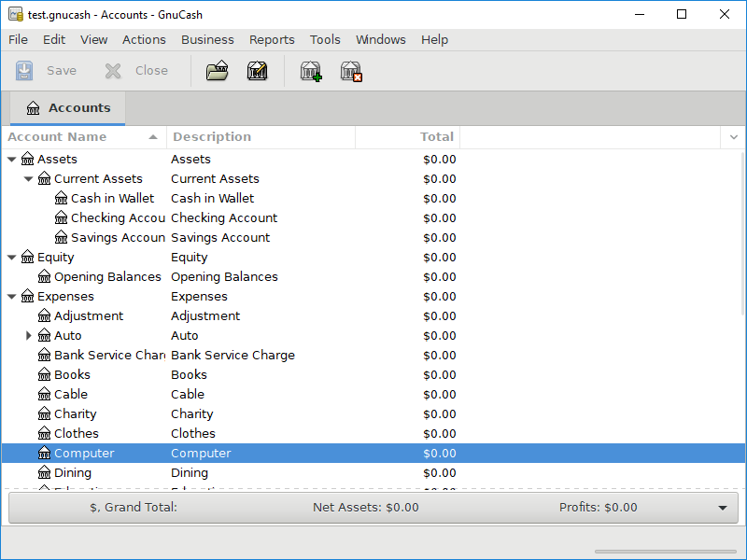747x560 pixels.
Task: Click the Total column header
Action: pyautogui.click(x=407, y=137)
